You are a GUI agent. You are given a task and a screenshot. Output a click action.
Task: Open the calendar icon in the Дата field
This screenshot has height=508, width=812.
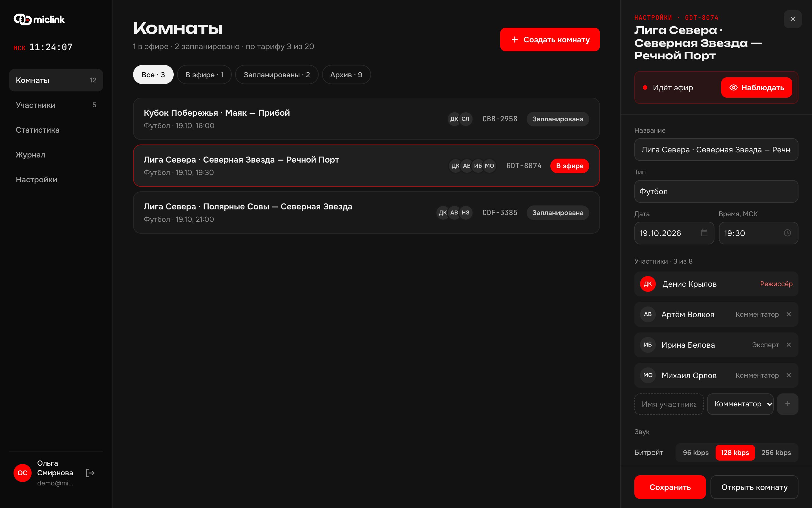(x=704, y=233)
